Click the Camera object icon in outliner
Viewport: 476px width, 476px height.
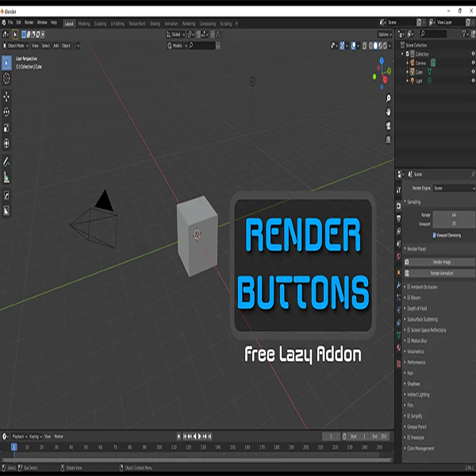413,63
